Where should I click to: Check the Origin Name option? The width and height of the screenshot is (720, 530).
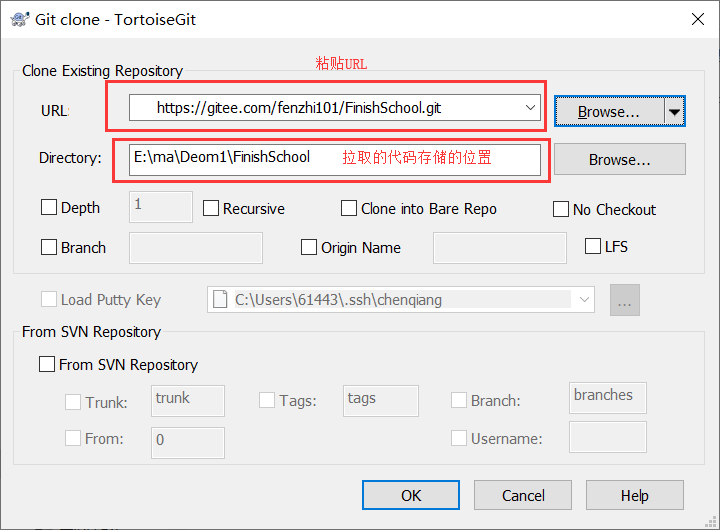click(309, 247)
